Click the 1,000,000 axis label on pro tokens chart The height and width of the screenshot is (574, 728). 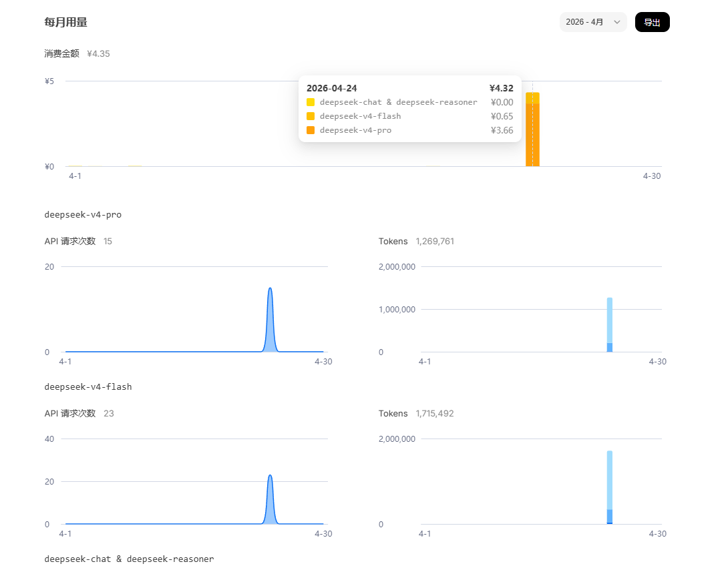[x=397, y=310]
